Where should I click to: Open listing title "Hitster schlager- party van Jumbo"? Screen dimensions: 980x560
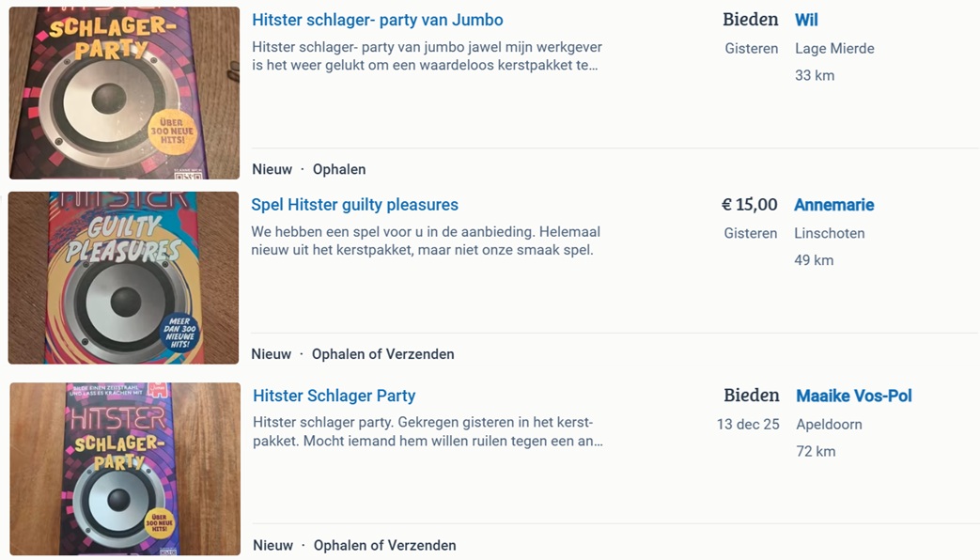click(377, 20)
